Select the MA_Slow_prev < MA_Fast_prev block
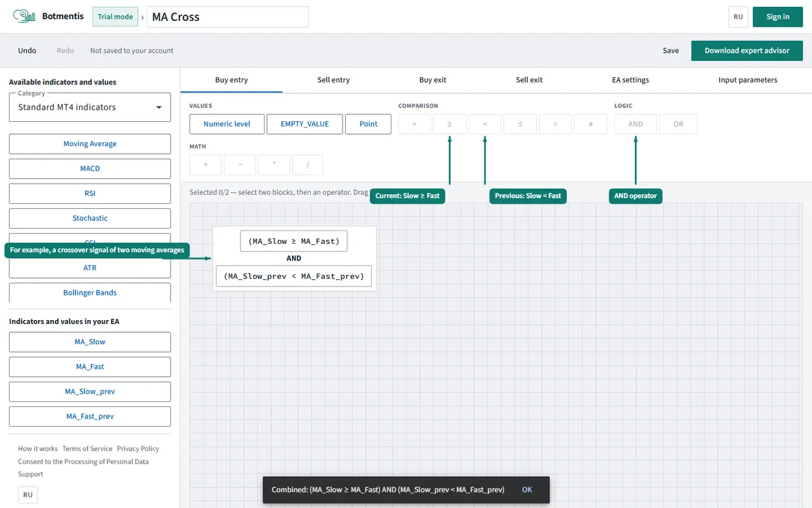812x508 pixels. pyautogui.click(x=294, y=276)
